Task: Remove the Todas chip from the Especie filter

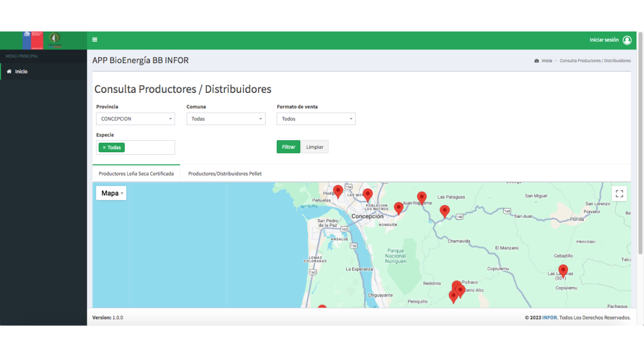Action: pos(104,147)
